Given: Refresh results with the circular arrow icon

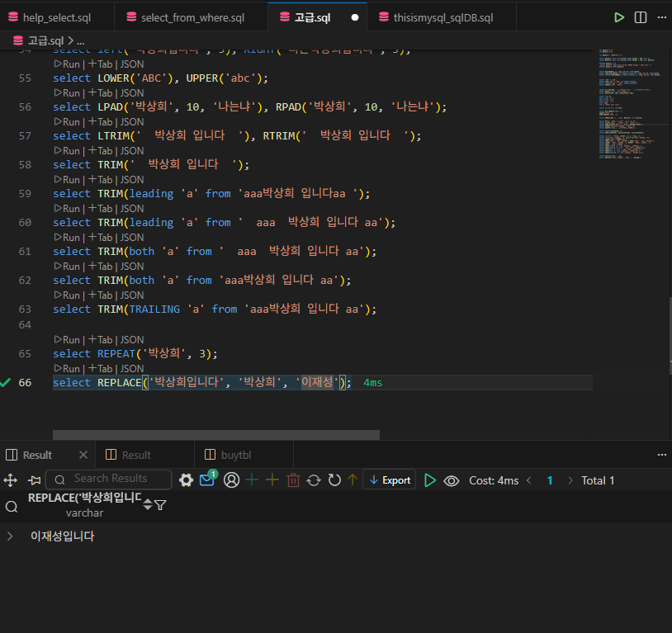Looking at the screenshot, I should [334, 480].
